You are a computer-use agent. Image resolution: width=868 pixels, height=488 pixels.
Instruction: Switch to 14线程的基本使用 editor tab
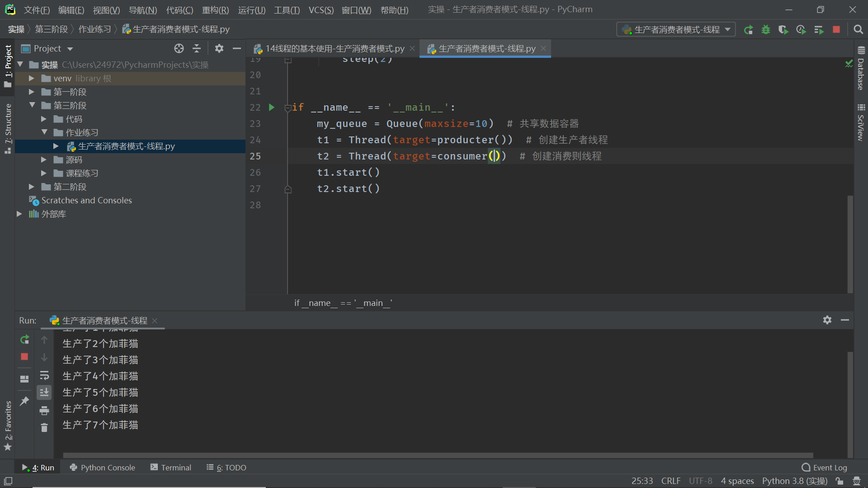[335, 48]
